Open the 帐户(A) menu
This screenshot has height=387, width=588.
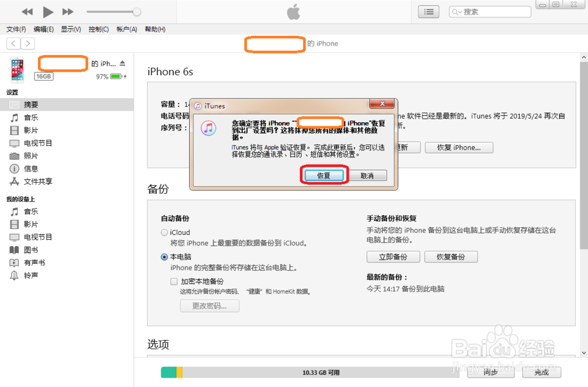(127, 29)
